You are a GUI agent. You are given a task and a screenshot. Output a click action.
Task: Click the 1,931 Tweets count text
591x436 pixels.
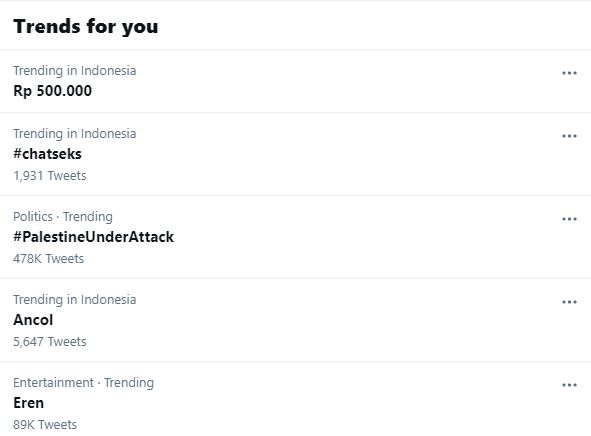click(x=50, y=176)
